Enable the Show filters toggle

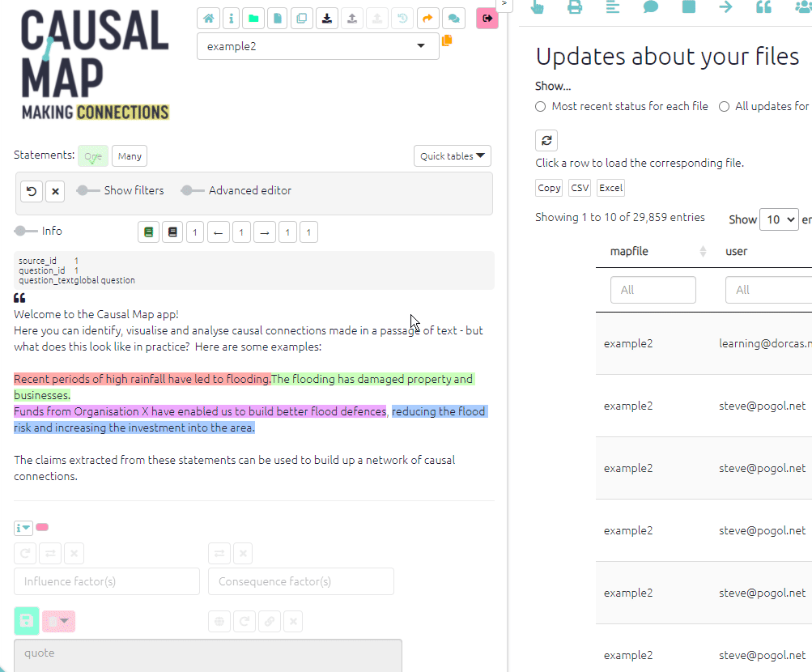tap(83, 190)
